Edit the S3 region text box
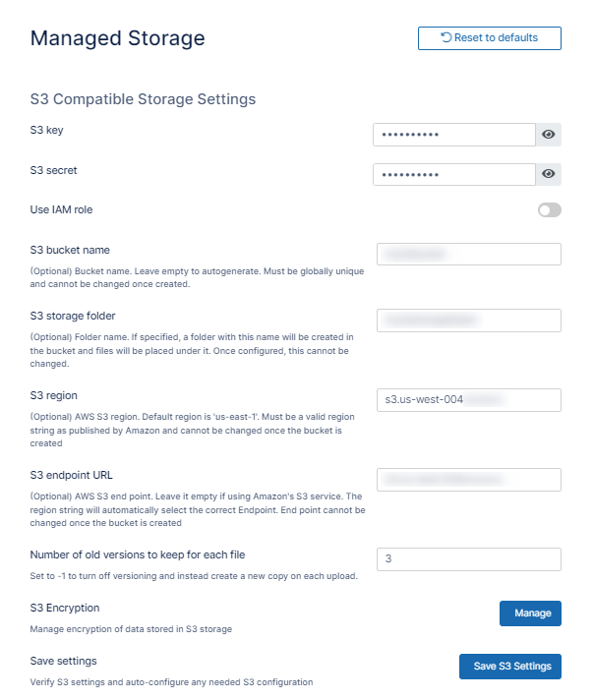This screenshot has width=593, height=700. [x=468, y=399]
